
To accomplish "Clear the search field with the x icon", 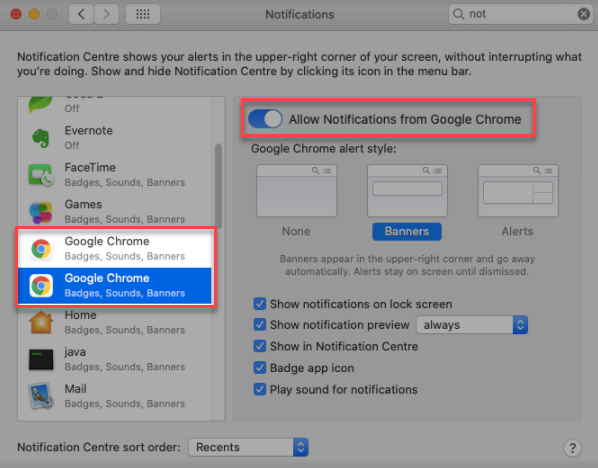I will click(584, 14).
